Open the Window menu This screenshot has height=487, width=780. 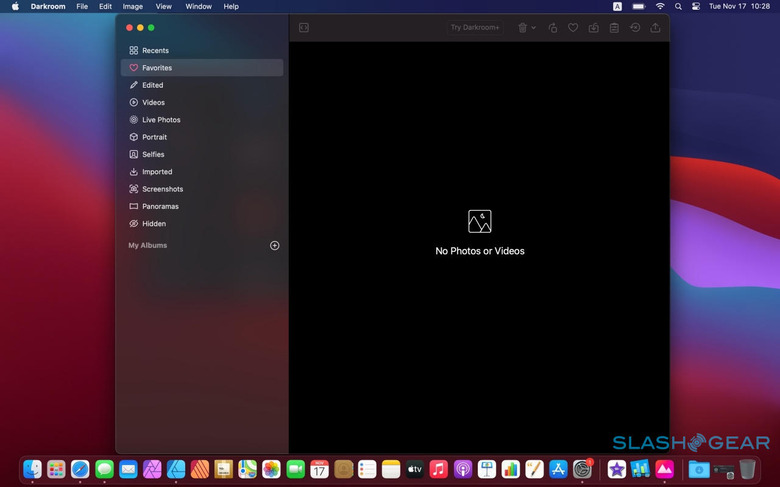click(x=198, y=7)
